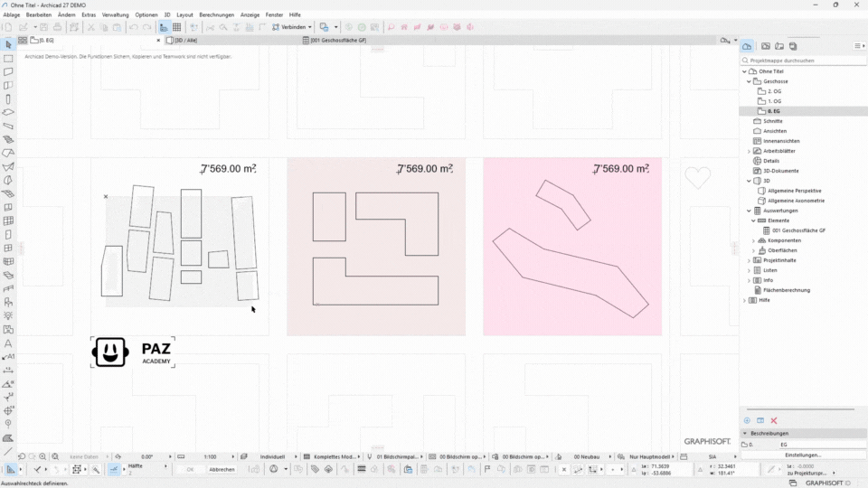The image size is (868, 488).
Task: Click the Print icon in toolbar
Action: tap(57, 27)
